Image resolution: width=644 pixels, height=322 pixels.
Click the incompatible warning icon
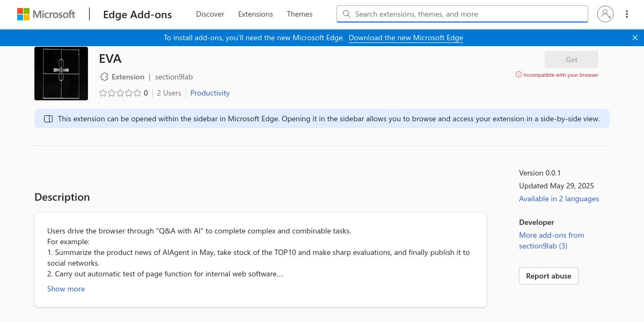(518, 75)
